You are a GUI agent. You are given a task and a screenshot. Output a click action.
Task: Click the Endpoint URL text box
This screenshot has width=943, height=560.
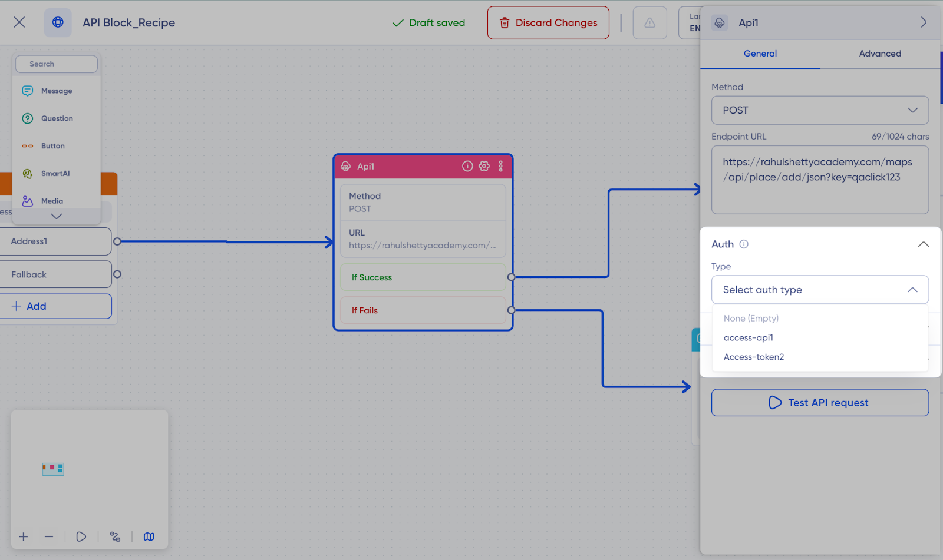tap(820, 180)
